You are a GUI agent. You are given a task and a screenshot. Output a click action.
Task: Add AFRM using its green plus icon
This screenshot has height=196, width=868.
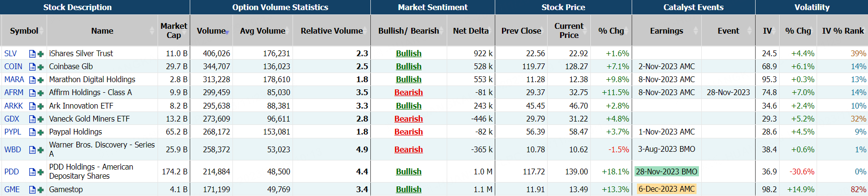click(x=40, y=93)
